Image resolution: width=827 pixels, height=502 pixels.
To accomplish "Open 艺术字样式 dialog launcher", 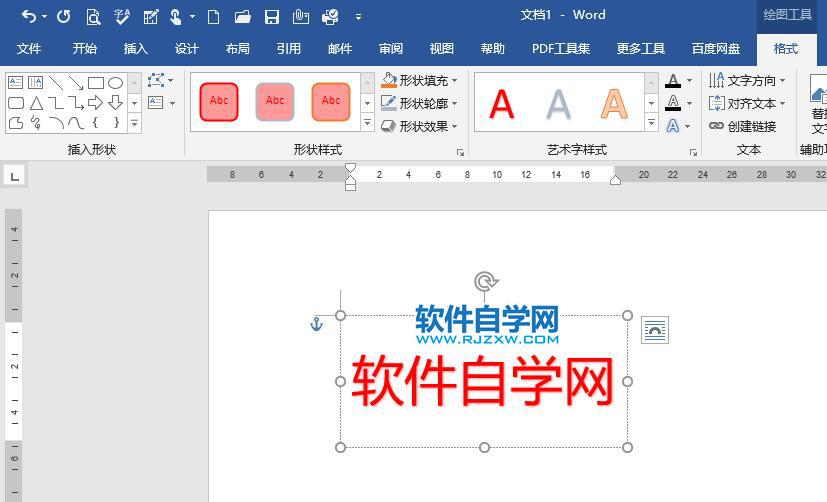I will coord(693,152).
